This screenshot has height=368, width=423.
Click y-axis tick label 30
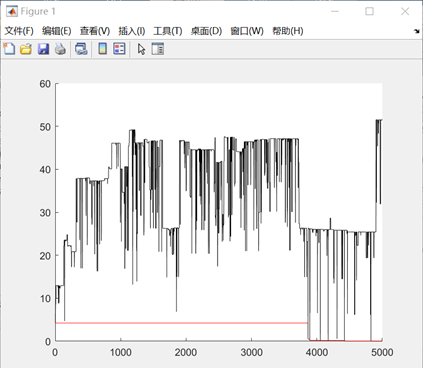(45, 213)
